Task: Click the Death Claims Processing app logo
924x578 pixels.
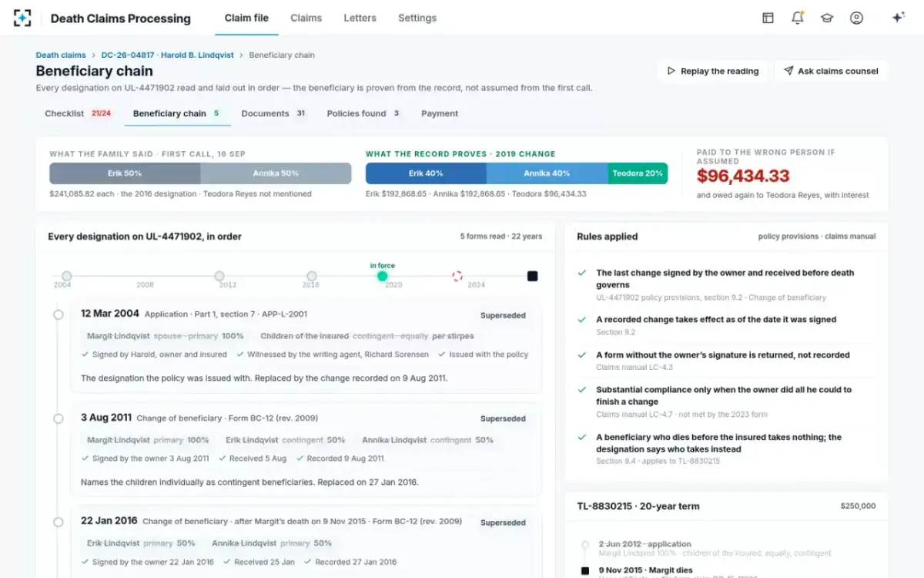Action: [x=22, y=18]
